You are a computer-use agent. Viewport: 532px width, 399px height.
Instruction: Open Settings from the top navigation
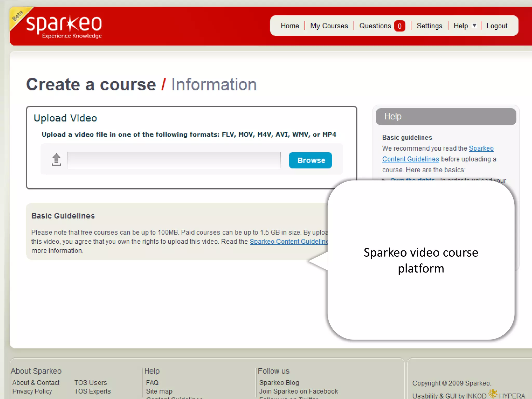[x=429, y=26]
